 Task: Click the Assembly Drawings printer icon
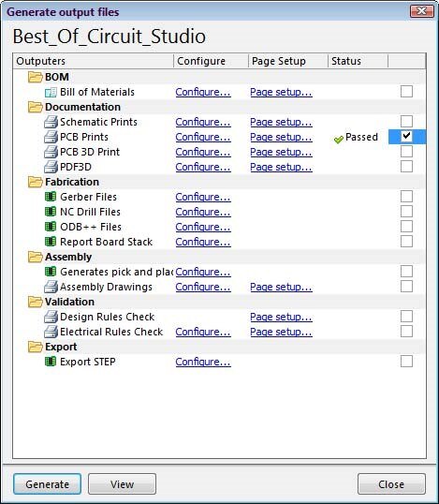[51, 287]
